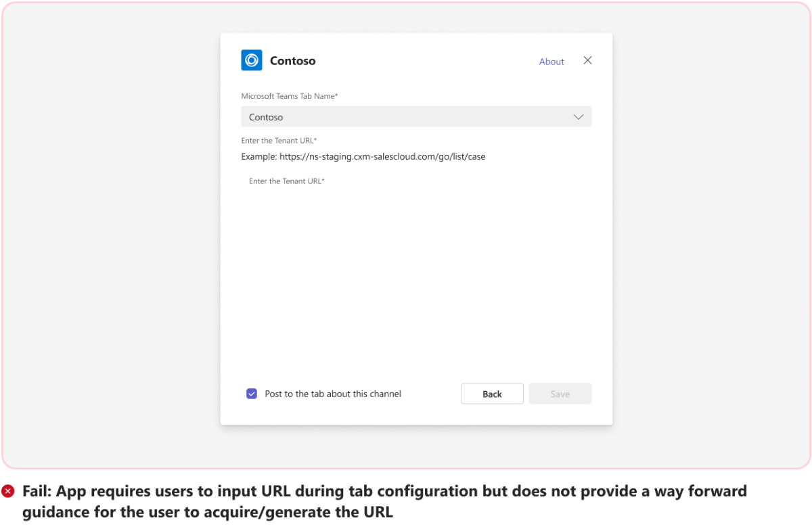The width and height of the screenshot is (812, 529).
Task: Uncheck the post to channel checkbox
Action: [x=252, y=394]
